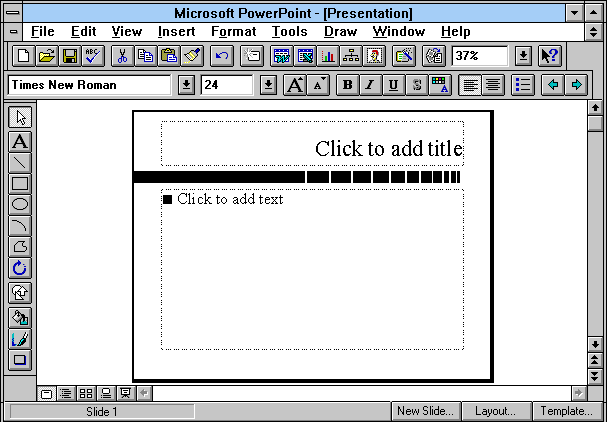607x422 pixels.
Task: Click the Undo arrow icon
Action: 222,56
